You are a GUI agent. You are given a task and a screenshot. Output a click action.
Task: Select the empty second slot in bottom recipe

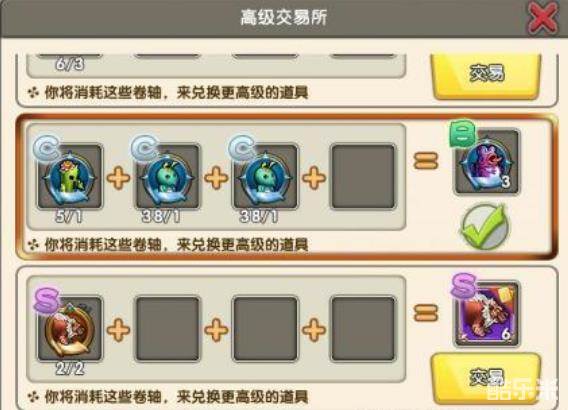tap(168, 329)
